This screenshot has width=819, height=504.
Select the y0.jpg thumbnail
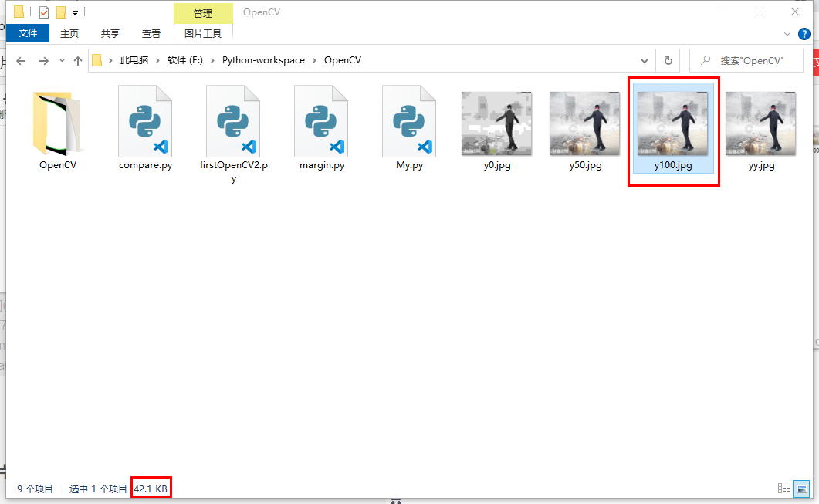coord(497,123)
